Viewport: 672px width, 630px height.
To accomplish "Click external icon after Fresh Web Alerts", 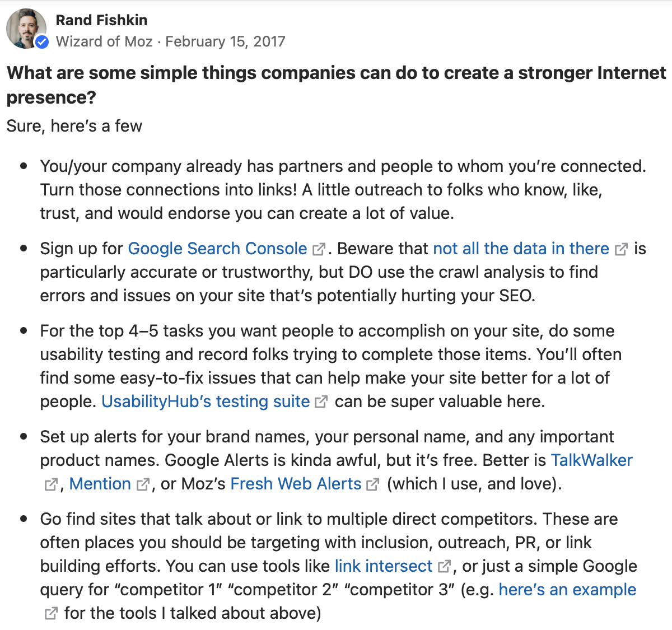I will [373, 484].
